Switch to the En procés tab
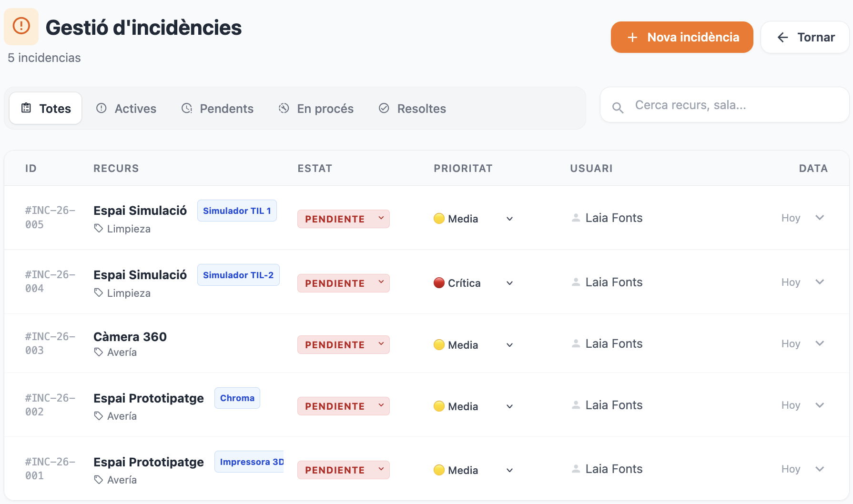The height and width of the screenshot is (504, 853). [x=316, y=109]
